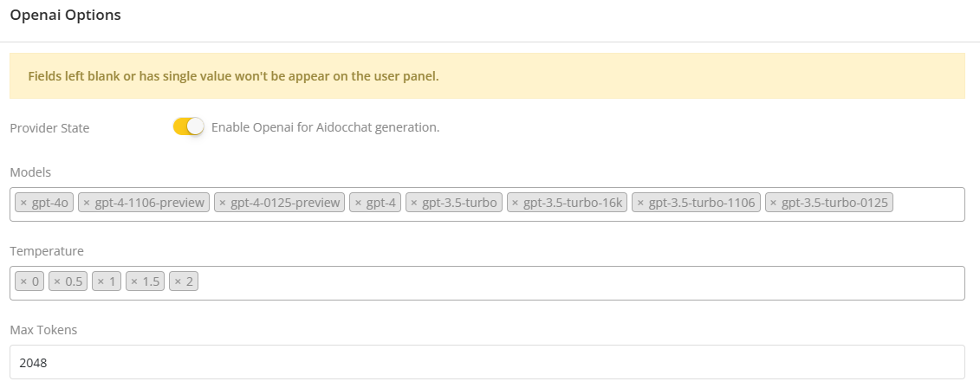This screenshot has width=980, height=388.
Task: Open the Models multi-select field
Action: coord(927,204)
